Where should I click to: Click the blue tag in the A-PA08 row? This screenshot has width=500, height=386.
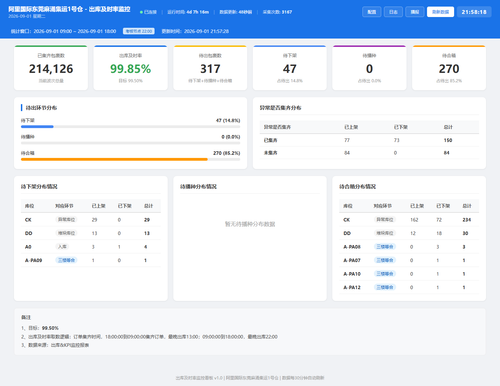[385, 247]
